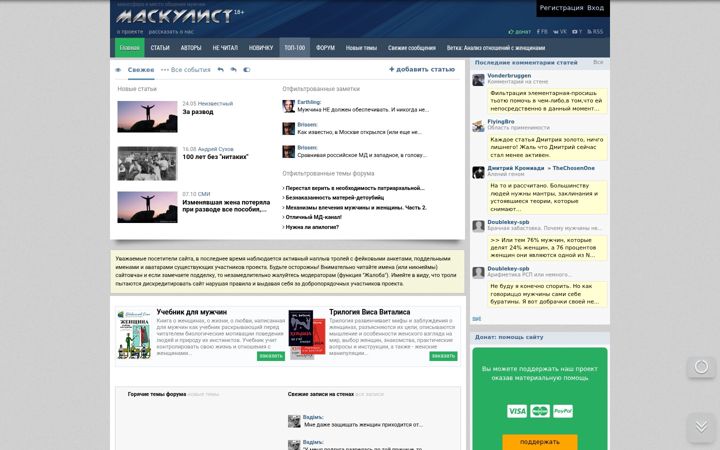Open the YouTube Y link
Screen dimensions: 720x450
tap(577, 32)
